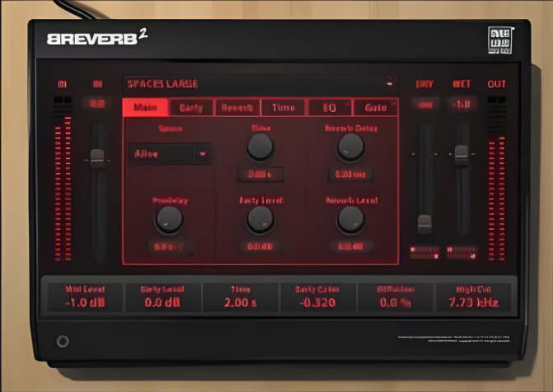
Task: Select the value box under Time knob
Action: tap(260, 174)
